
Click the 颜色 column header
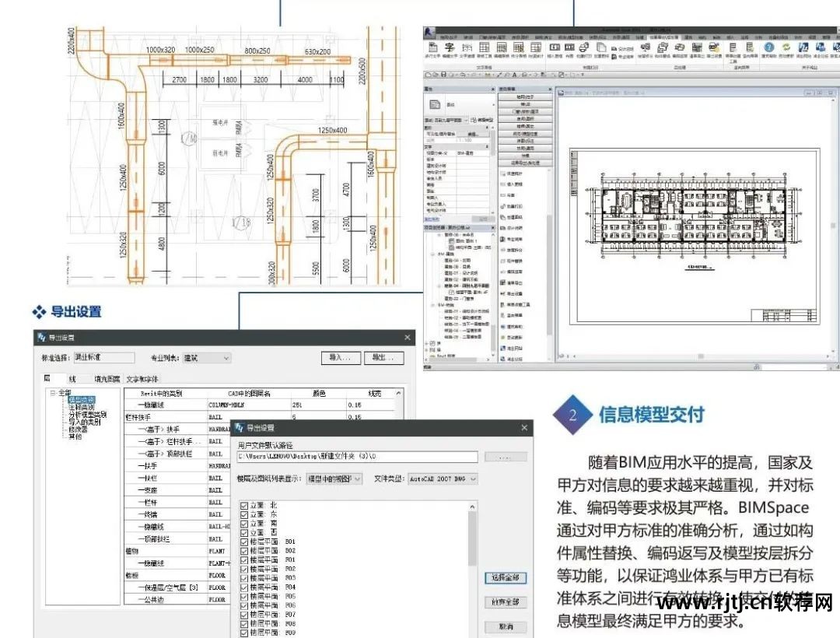319,393
